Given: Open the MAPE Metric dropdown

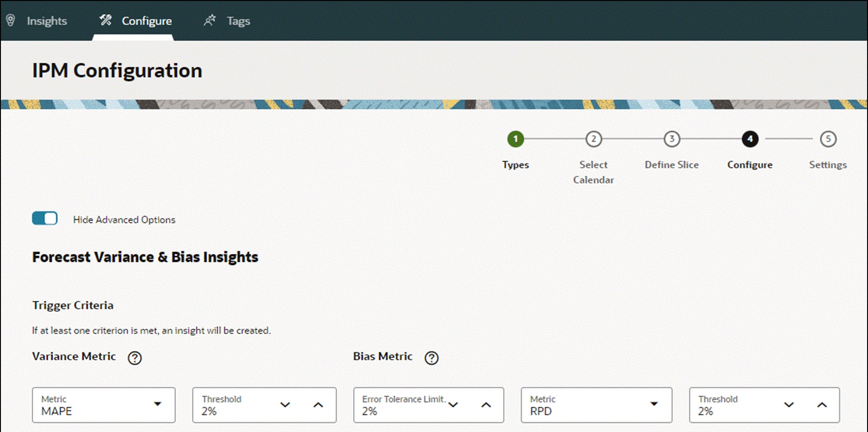Looking at the screenshot, I should click(158, 405).
